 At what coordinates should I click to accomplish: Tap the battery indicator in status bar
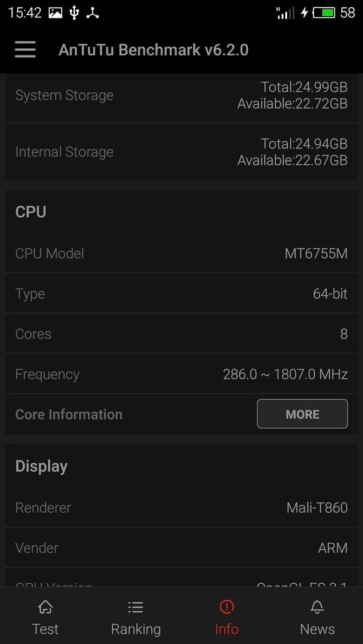[x=324, y=13]
